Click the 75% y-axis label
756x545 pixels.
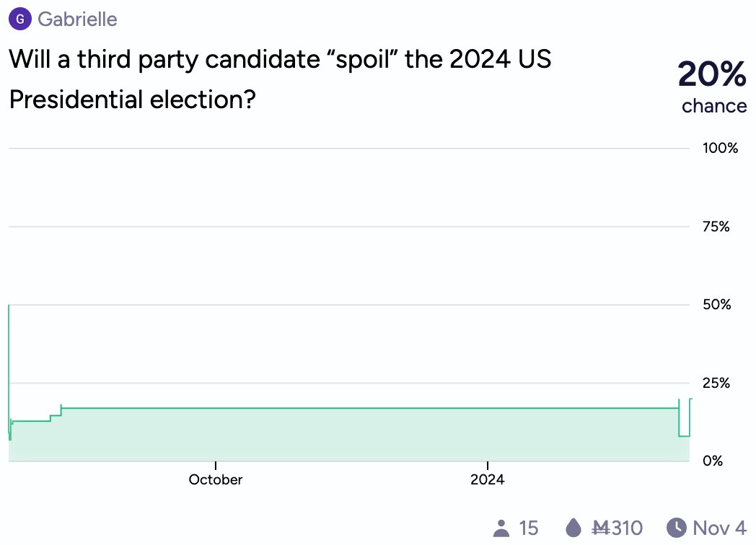716,227
